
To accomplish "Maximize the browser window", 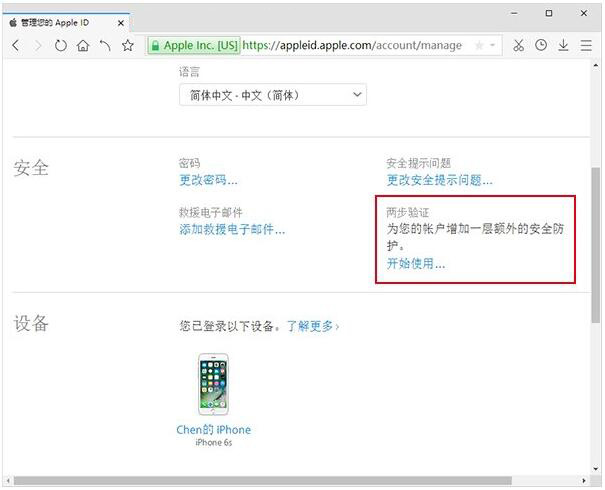I will pos(549,14).
